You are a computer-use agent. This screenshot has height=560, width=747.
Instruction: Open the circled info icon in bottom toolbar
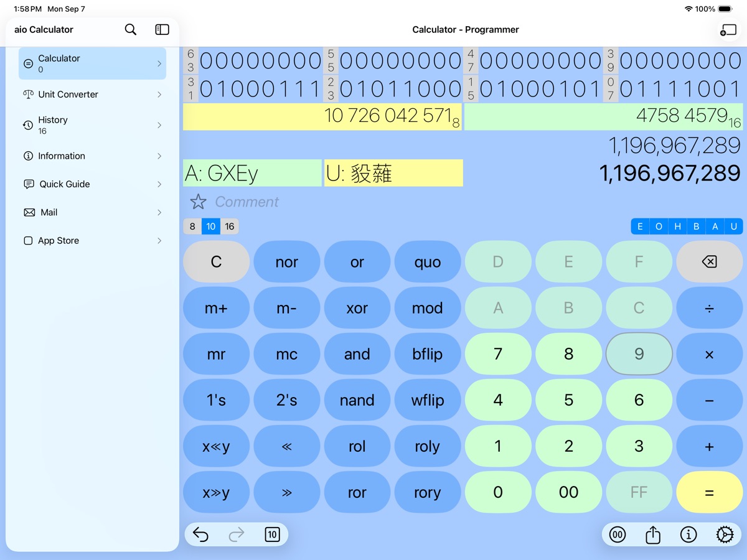[x=688, y=534]
